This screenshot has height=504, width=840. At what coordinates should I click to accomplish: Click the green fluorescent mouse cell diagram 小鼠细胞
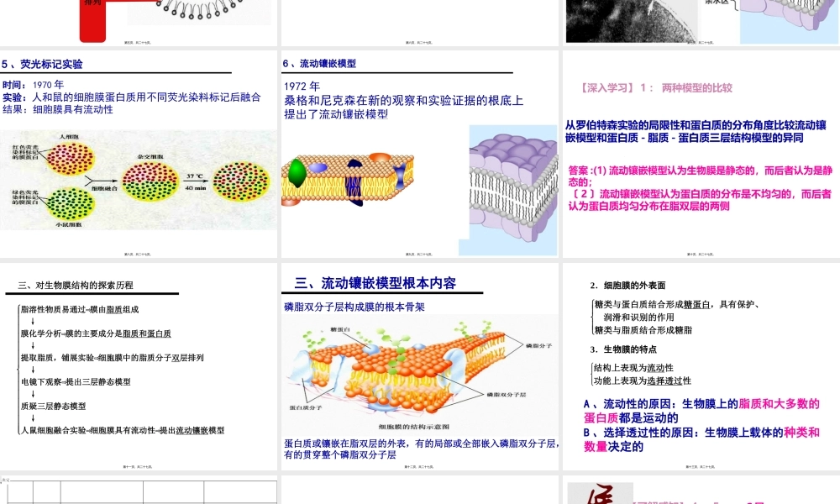click(70, 204)
